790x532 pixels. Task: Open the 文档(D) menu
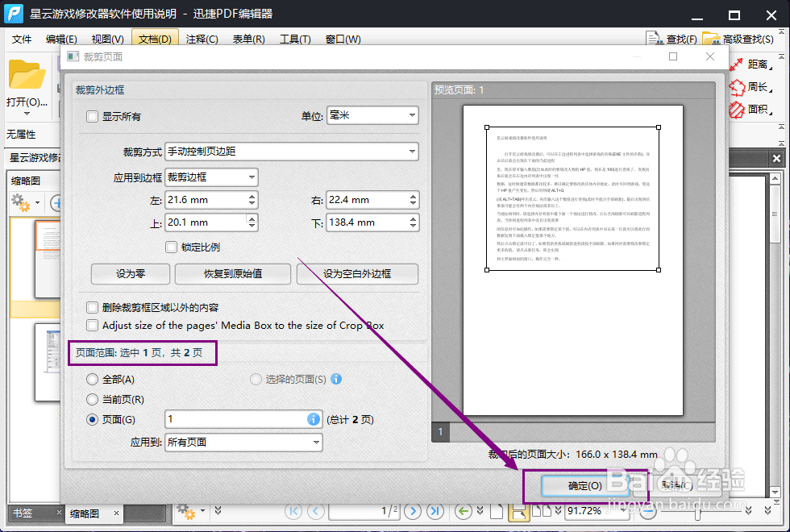(155, 39)
